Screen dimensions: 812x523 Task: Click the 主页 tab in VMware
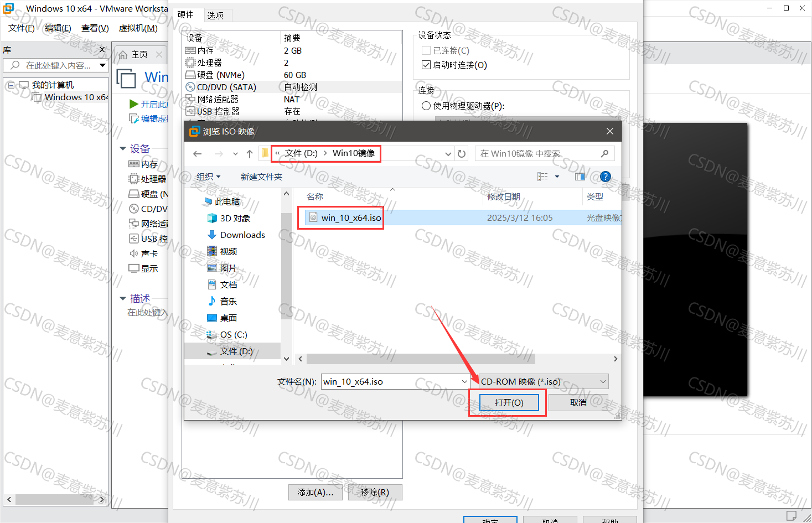coord(139,54)
